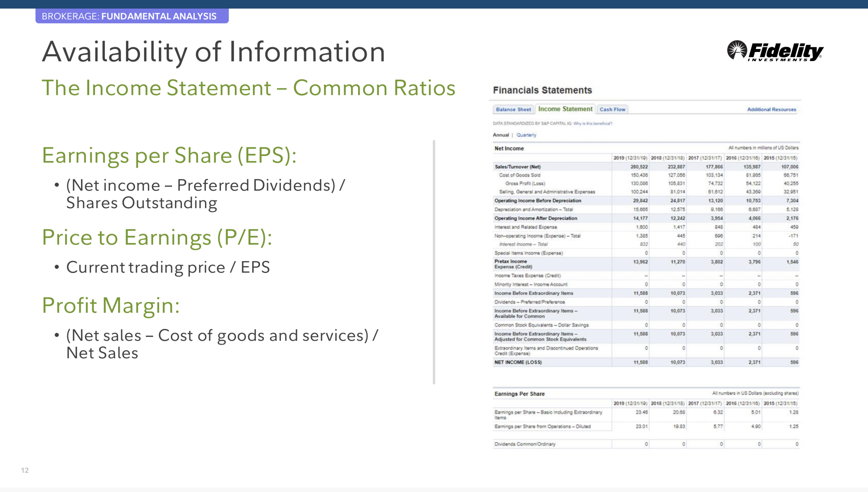Click the Earnings Per Share section heading
868x492 pixels.
point(519,394)
